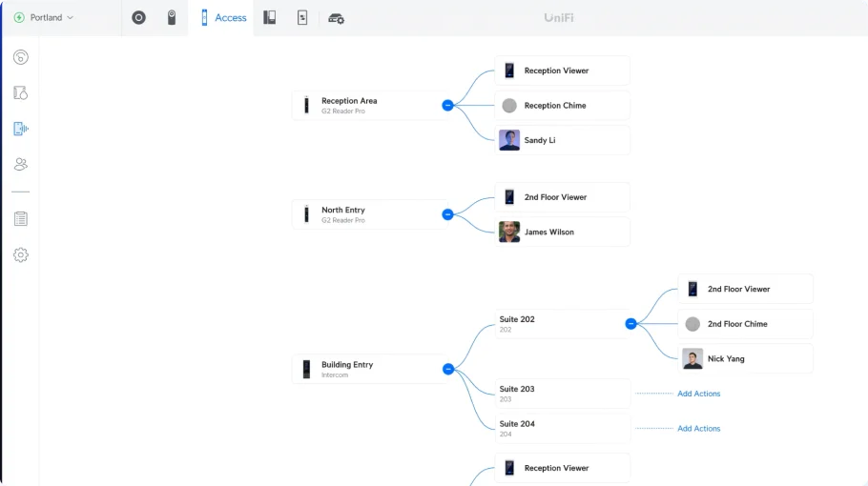Click Add Actions for Suite 204
The image size is (868, 486).
coord(698,429)
